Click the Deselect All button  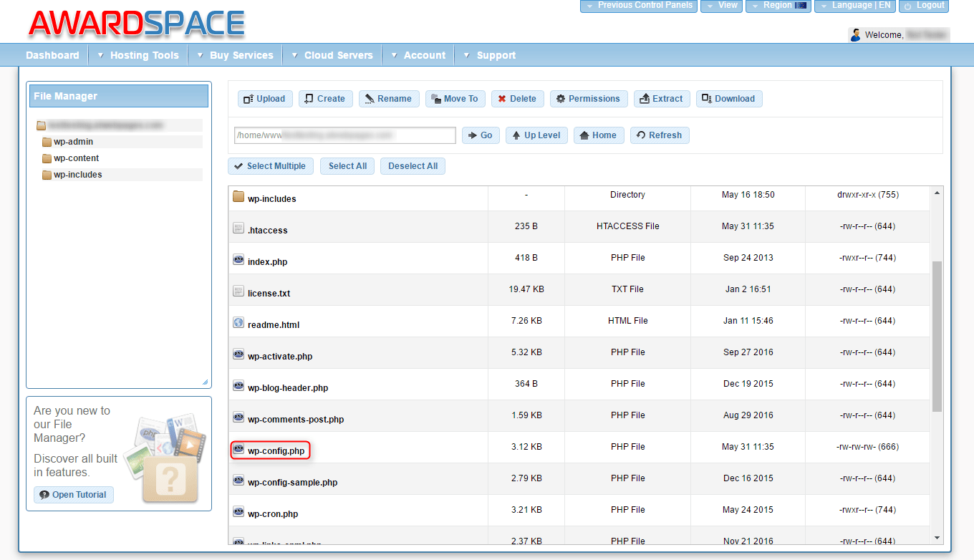tap(413, 166)
